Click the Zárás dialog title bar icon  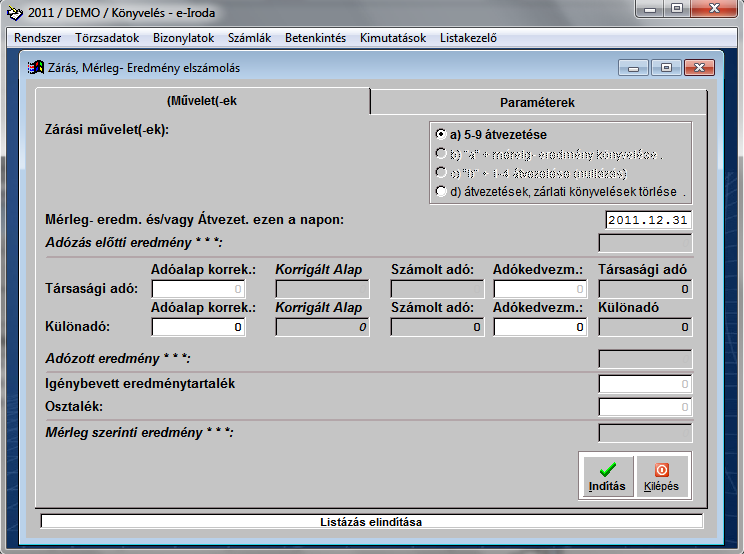point(34,68)
